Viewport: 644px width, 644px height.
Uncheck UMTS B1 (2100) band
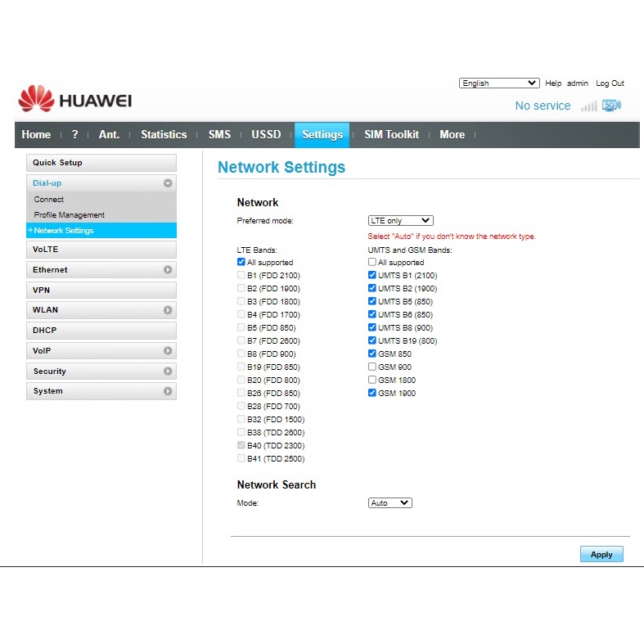pyautogui.click(x=372, y=276)
